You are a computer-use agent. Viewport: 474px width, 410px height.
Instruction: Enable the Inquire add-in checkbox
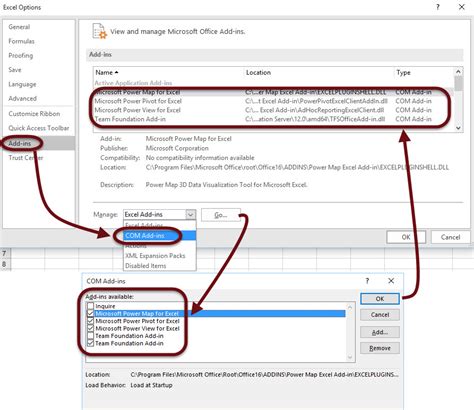90,306
